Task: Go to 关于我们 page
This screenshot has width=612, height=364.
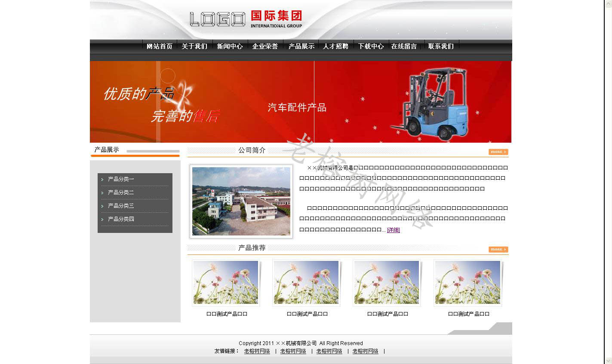Action: click(194, 46)
